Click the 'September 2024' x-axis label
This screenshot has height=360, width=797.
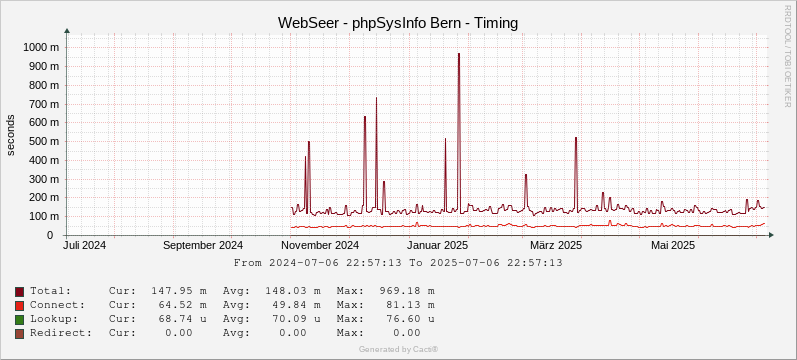point(203,246)
